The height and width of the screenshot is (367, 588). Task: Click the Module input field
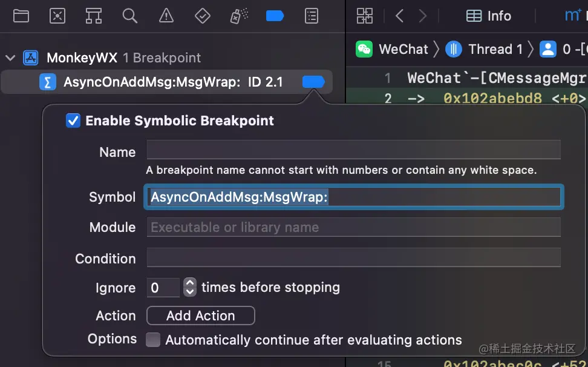[354, 227]
